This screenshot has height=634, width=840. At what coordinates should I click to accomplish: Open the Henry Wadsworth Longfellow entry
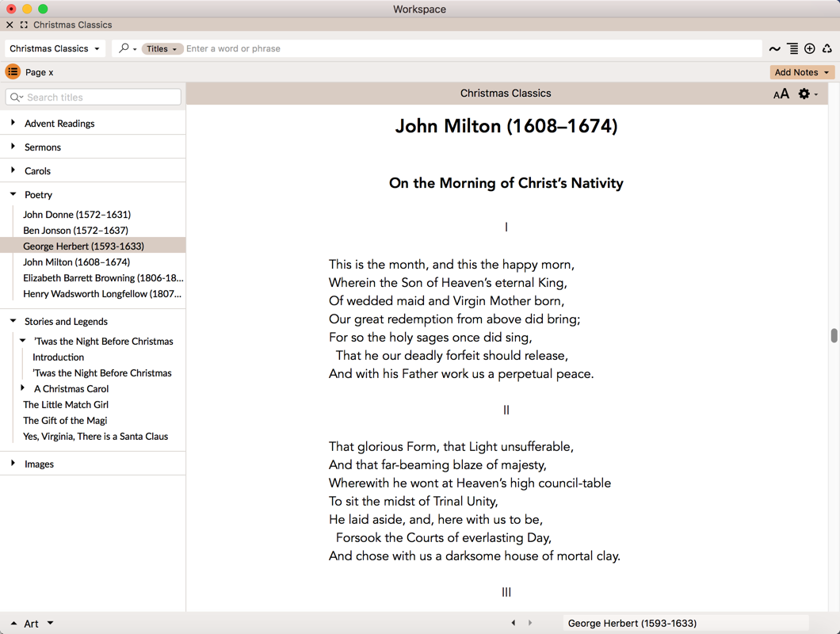[x=101, y=294]
